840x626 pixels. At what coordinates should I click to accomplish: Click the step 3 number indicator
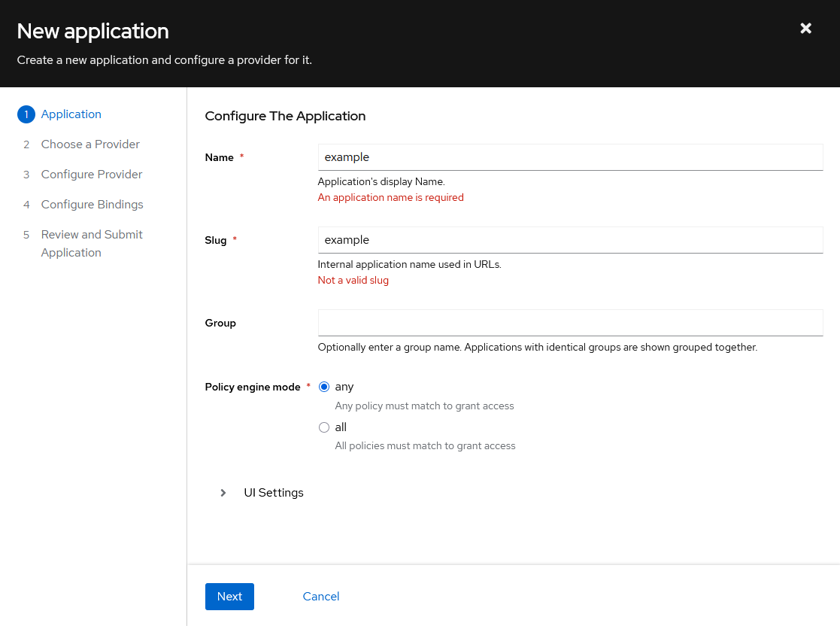(x=26, y=174)
